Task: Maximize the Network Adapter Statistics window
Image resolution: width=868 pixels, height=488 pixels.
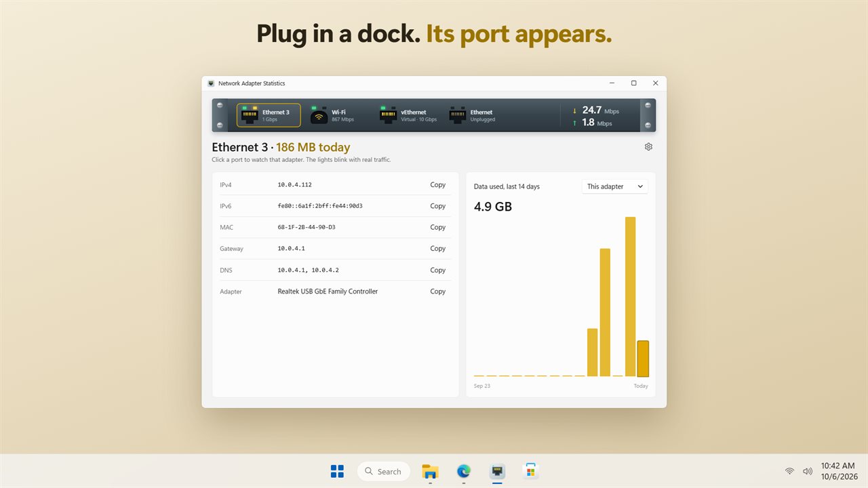Action: tap(634, 83)
